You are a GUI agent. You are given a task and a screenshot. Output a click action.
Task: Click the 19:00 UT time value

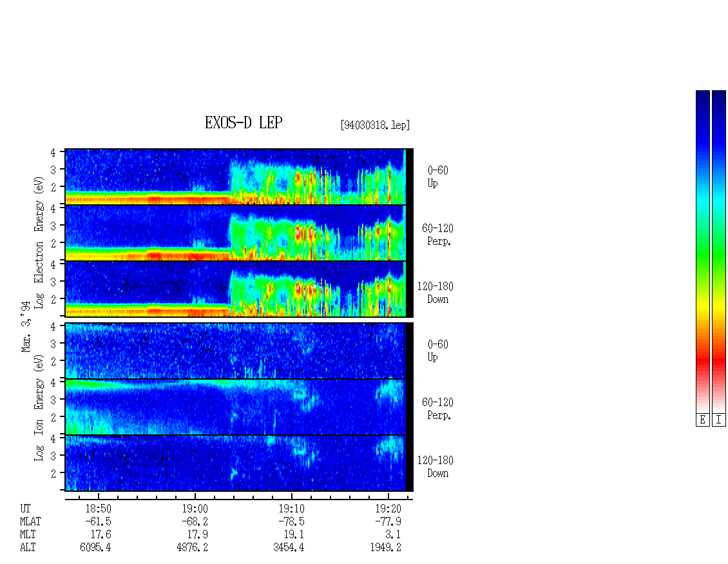195,509
